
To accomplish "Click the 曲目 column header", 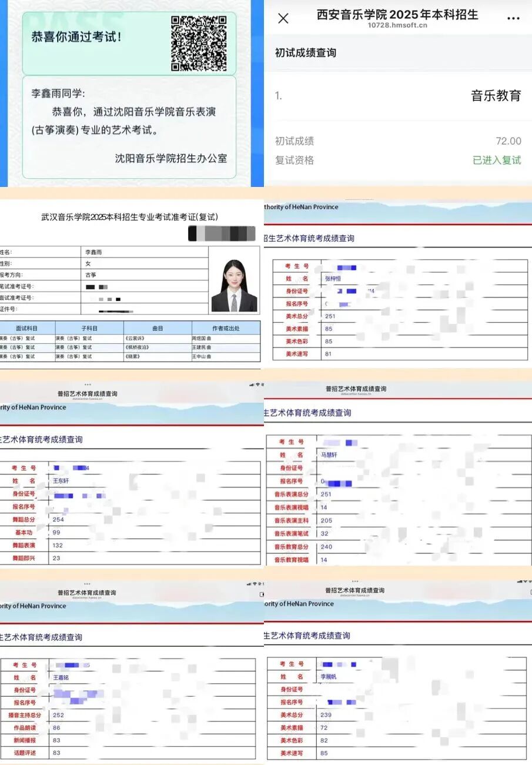I will point(158,328).
